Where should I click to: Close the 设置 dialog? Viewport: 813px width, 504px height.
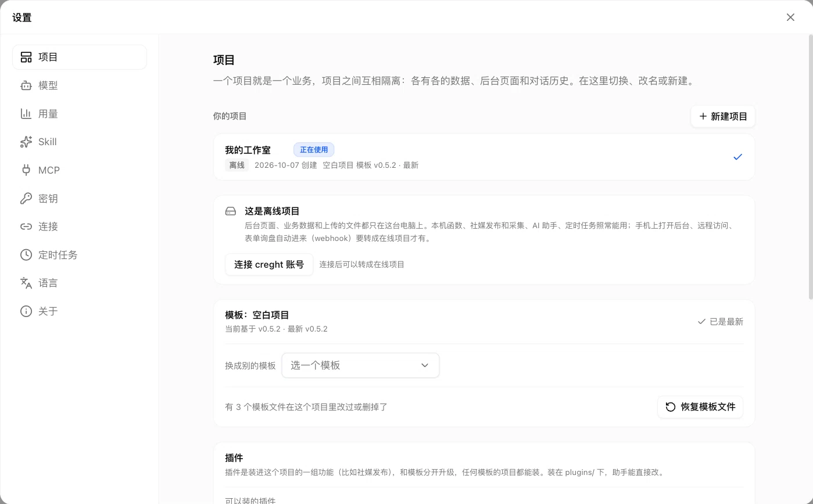[x=790, y=17]
